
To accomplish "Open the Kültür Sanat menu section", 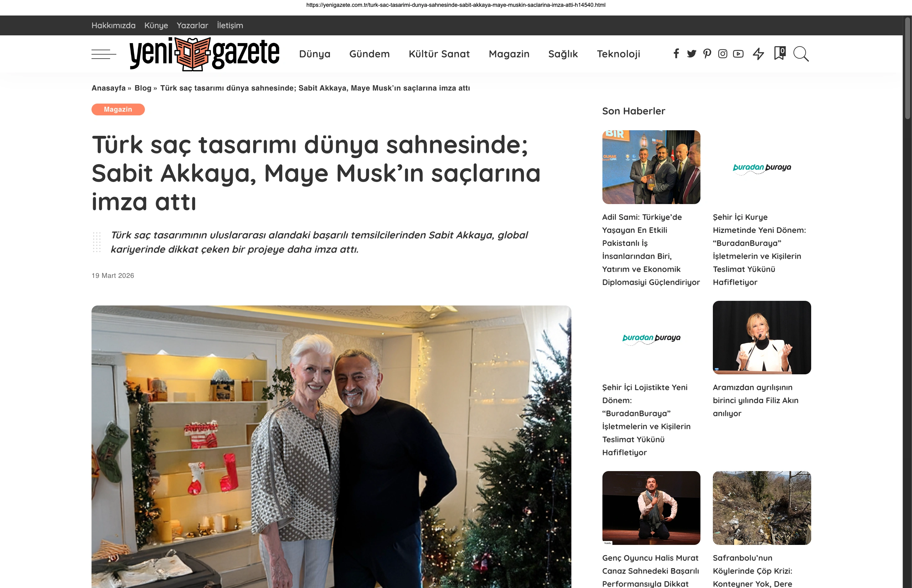I will click(439, 54).
